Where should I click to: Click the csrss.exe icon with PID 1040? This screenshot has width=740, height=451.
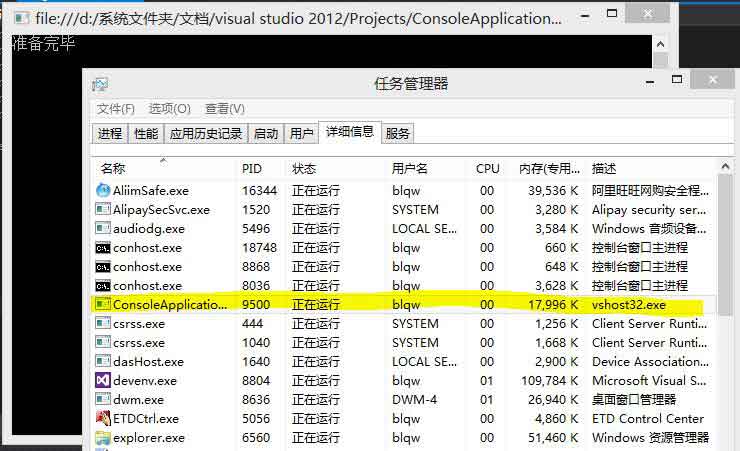[103, 342]
